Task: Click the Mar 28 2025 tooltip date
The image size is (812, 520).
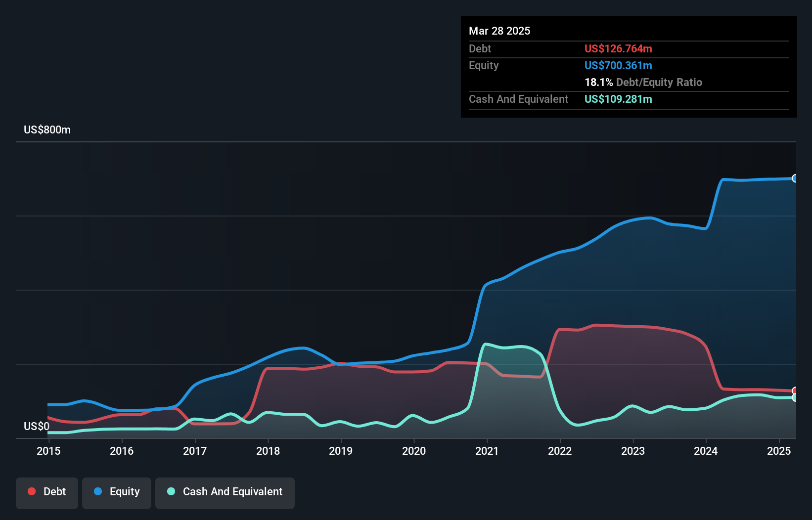Action: (499, 31)
